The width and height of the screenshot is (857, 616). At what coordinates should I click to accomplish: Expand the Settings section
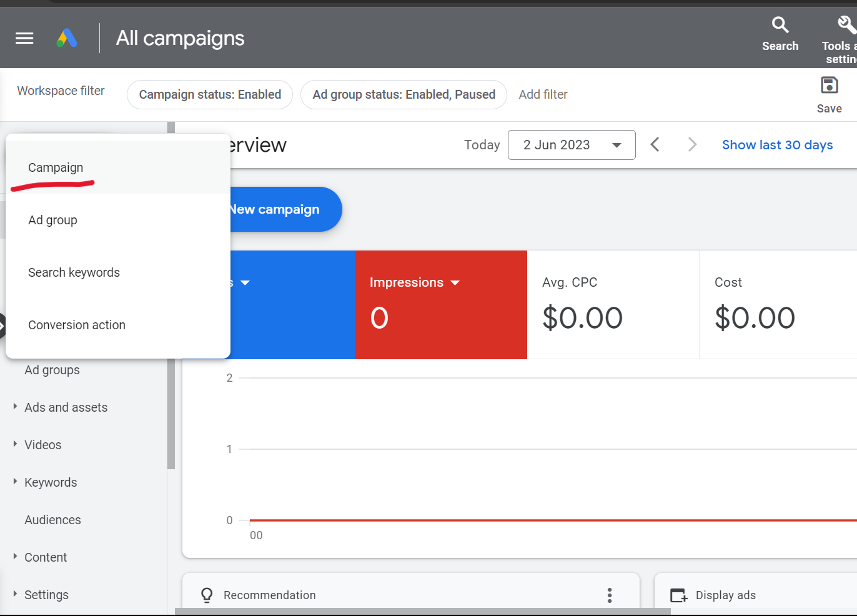pos(15,594)
